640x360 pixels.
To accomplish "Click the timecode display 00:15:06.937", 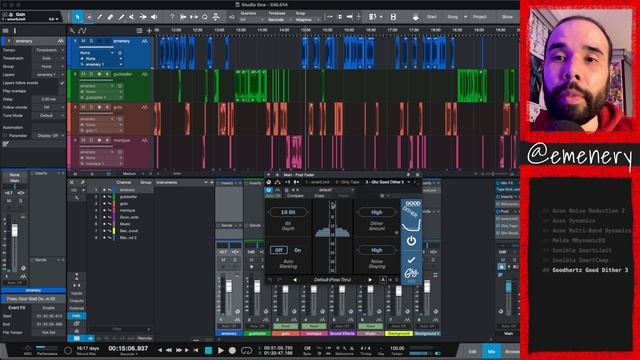I will coord(128,349).
